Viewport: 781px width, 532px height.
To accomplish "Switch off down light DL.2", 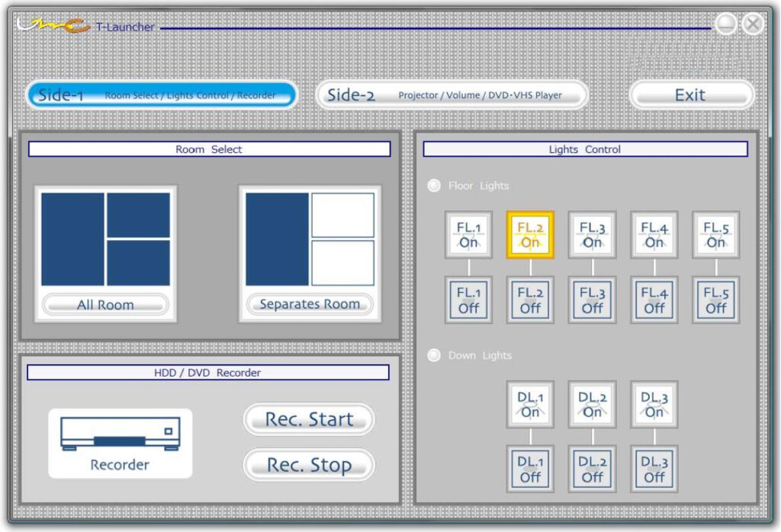I will [x=592, y=469].
